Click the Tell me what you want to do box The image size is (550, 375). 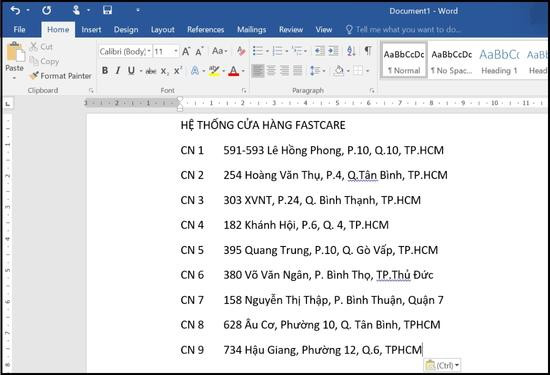point(403,30)
